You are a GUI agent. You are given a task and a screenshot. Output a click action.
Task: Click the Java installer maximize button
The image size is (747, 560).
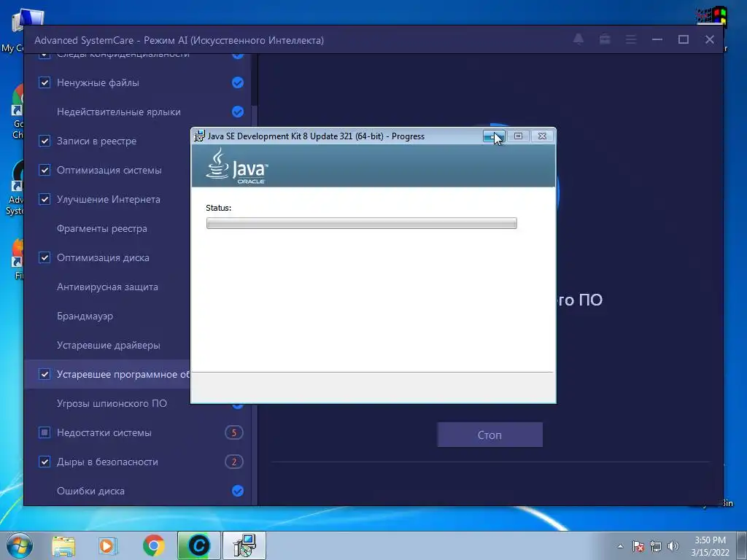(519, 136)
